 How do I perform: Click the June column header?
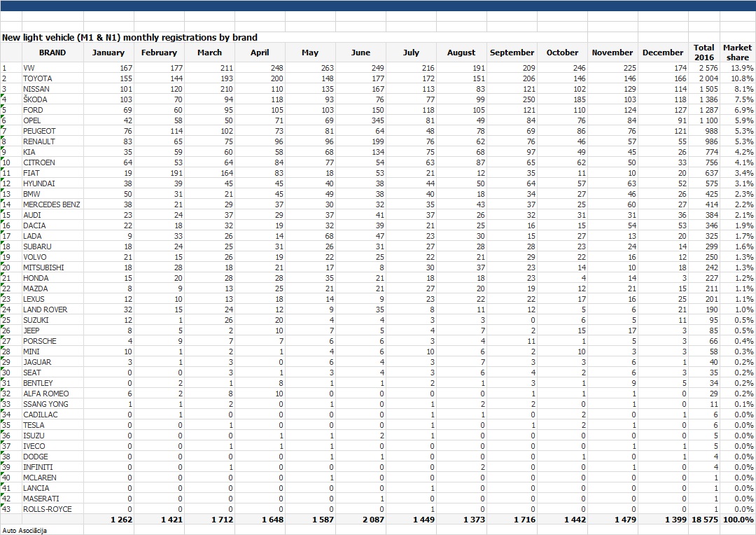tap(360, 53)
